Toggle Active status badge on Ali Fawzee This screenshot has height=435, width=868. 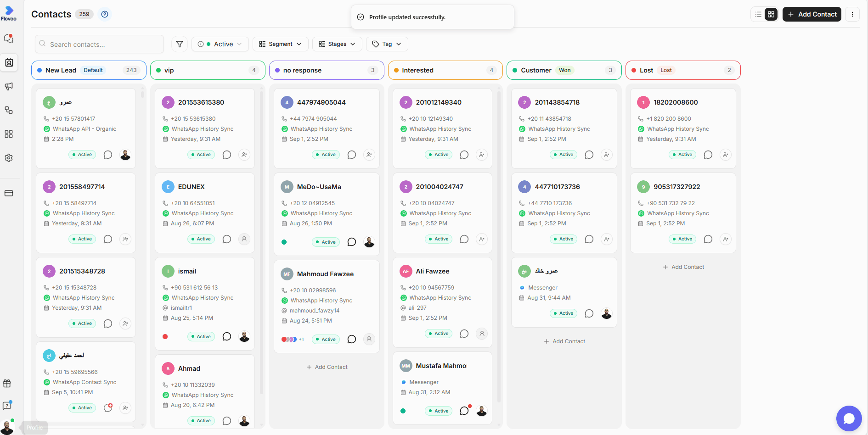439,334
